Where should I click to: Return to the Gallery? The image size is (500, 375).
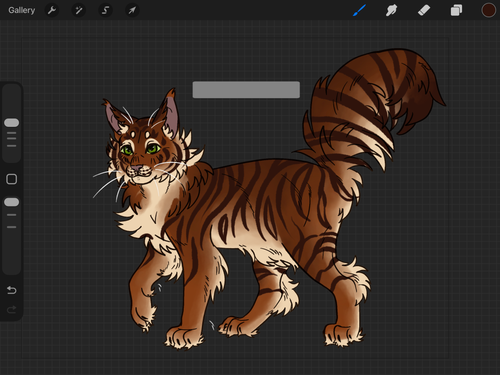[22, 10]
